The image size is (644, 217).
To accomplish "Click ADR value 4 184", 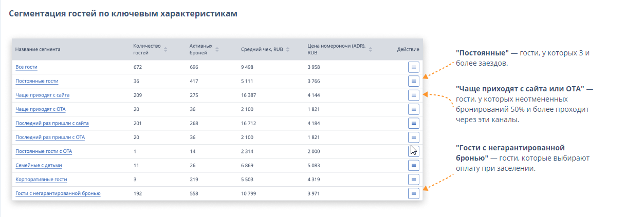I will [314, 123].
